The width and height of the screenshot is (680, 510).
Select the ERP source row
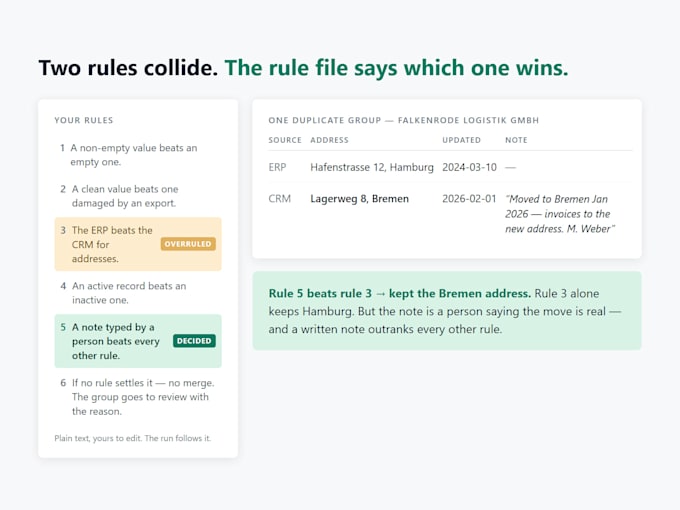(450, 167)
